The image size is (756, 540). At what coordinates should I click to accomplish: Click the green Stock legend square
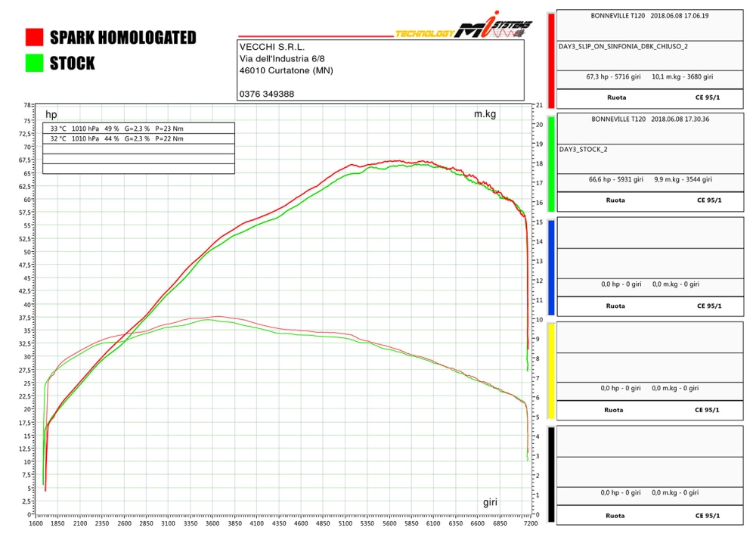click(x=34, y=64)
